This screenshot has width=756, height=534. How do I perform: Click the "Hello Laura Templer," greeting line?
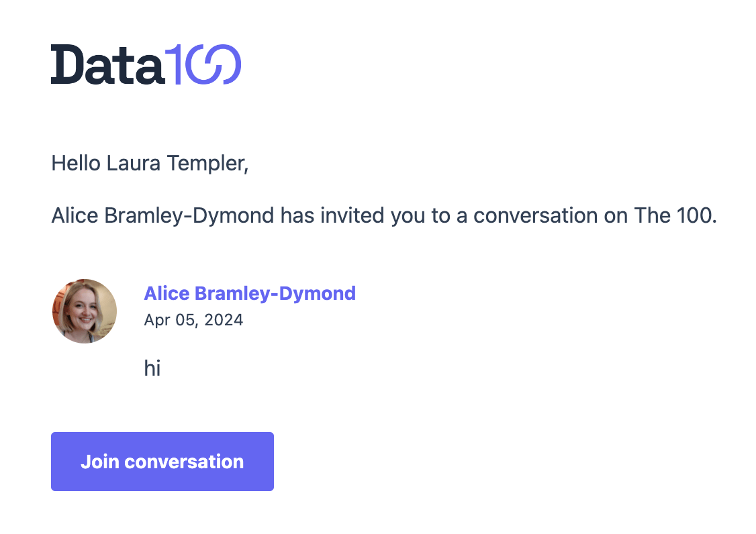[150, 163]
